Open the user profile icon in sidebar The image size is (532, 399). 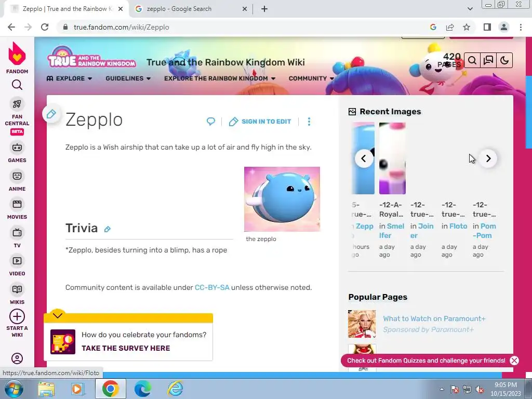coord(17,358)
